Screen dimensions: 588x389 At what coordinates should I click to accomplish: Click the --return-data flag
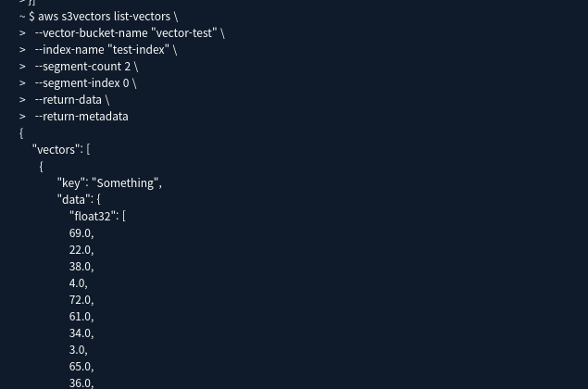pos(69,100)
